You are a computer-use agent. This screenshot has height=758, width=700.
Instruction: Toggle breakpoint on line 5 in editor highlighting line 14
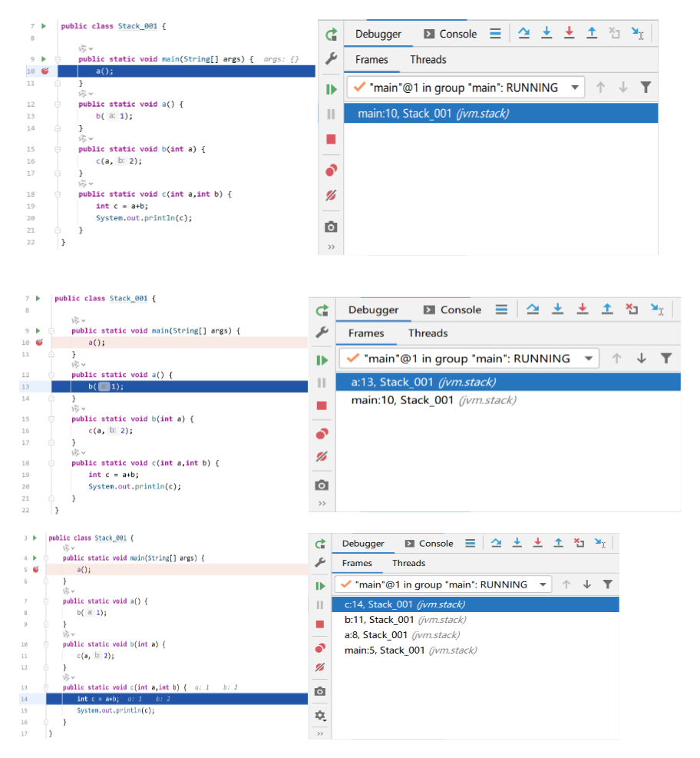point(36,570)
